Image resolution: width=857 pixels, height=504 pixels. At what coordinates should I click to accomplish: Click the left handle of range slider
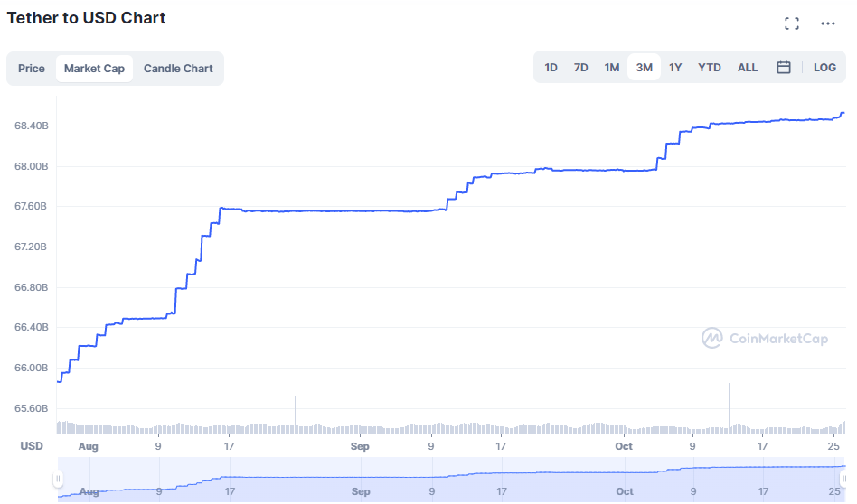[x=60, y=479]
